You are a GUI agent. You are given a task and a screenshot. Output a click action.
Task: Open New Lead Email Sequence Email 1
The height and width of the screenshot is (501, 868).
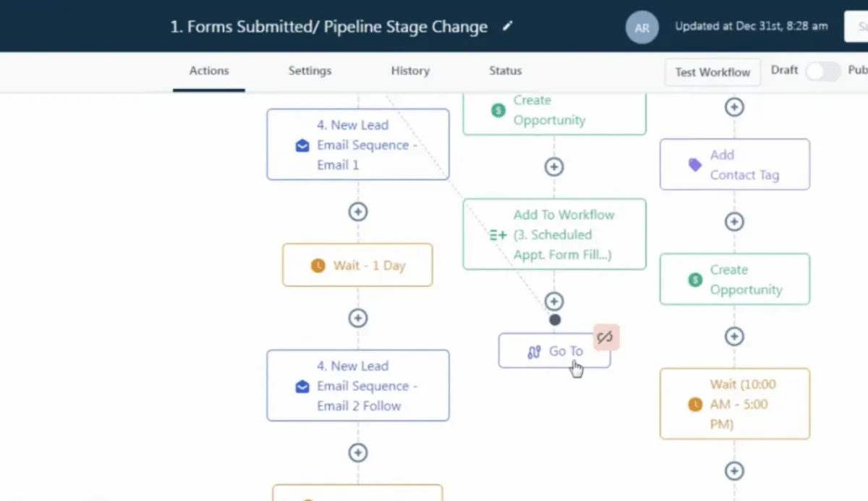(357, 145)
